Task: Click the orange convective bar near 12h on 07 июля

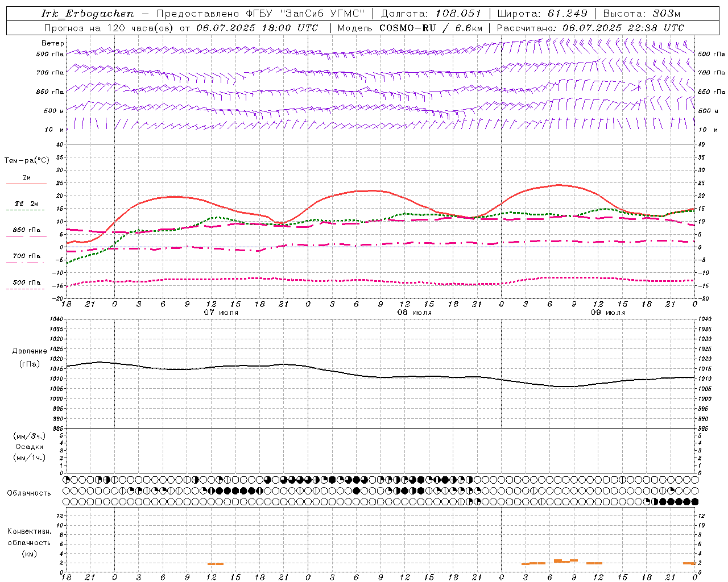Action: 216,564
